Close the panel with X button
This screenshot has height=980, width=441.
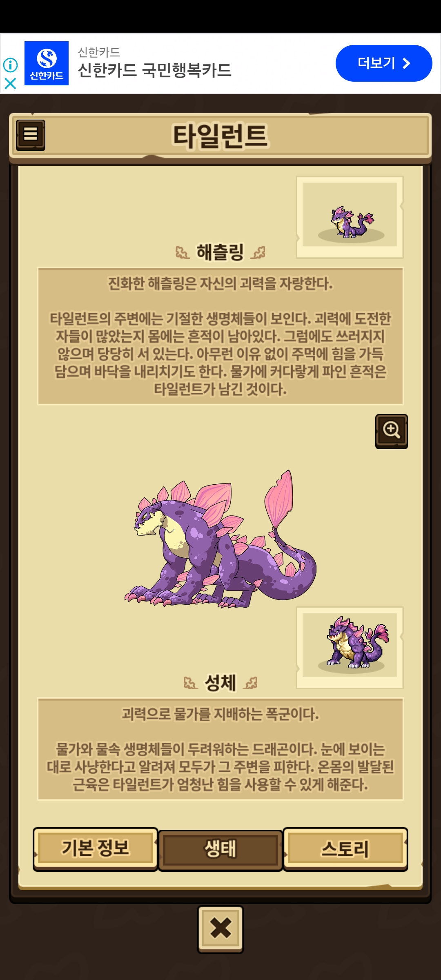coord(220,929)
